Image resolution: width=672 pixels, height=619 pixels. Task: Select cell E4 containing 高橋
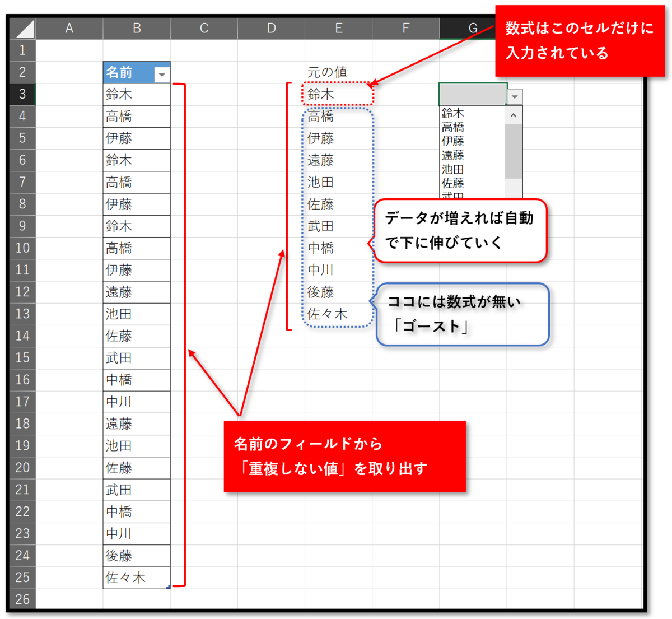coord(338,116)
